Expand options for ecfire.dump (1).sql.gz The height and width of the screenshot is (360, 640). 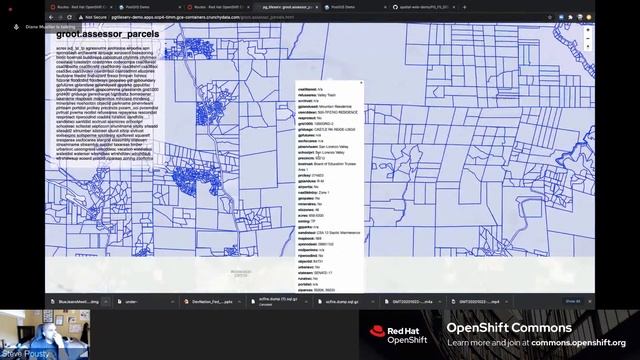pyautogui.click(x=306, y=302)
